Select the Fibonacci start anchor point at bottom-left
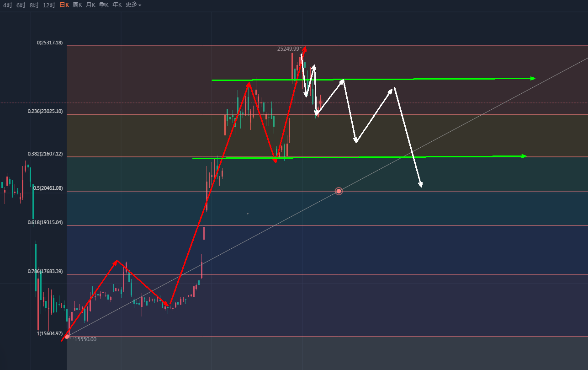The width and height of the screenshot is (588, 370). 67,337
